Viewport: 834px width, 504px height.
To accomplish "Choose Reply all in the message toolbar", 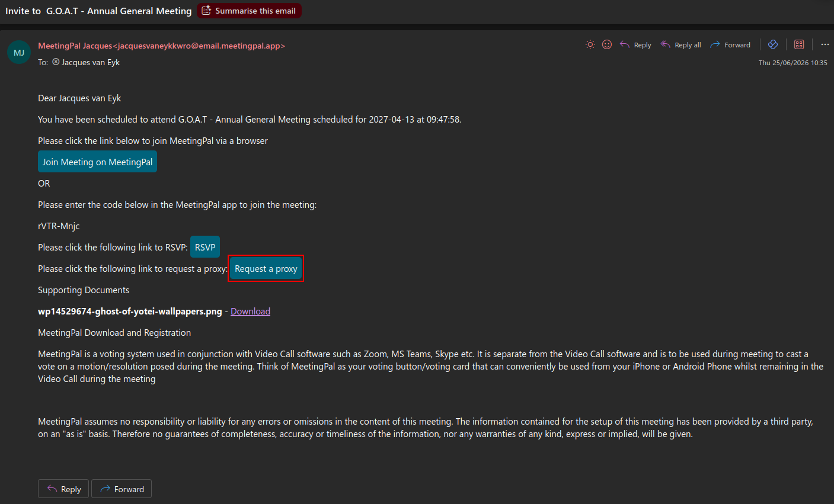I will pos(681,45).
